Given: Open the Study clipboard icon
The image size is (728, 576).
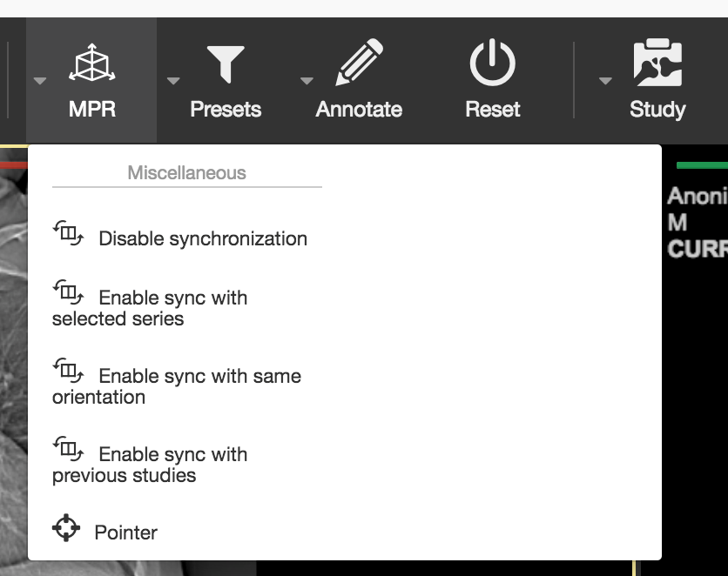Looking at the screenshot, I should pyautogui.click(x=657, y=62).
